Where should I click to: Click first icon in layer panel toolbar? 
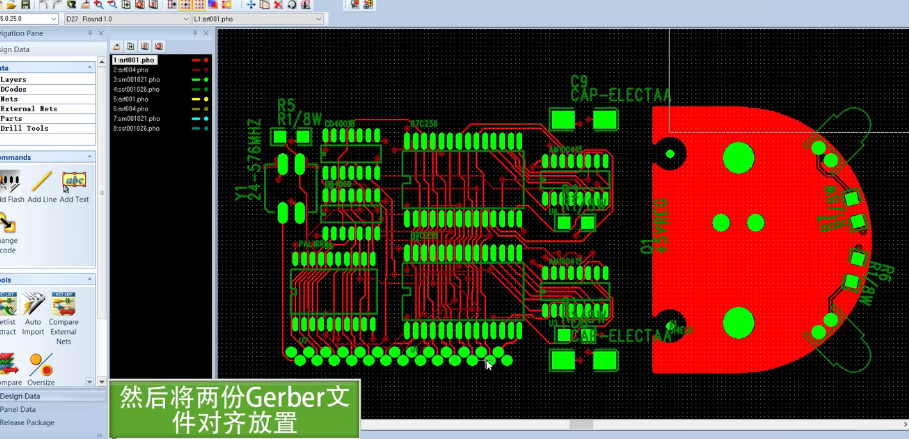tap(117, 46)
